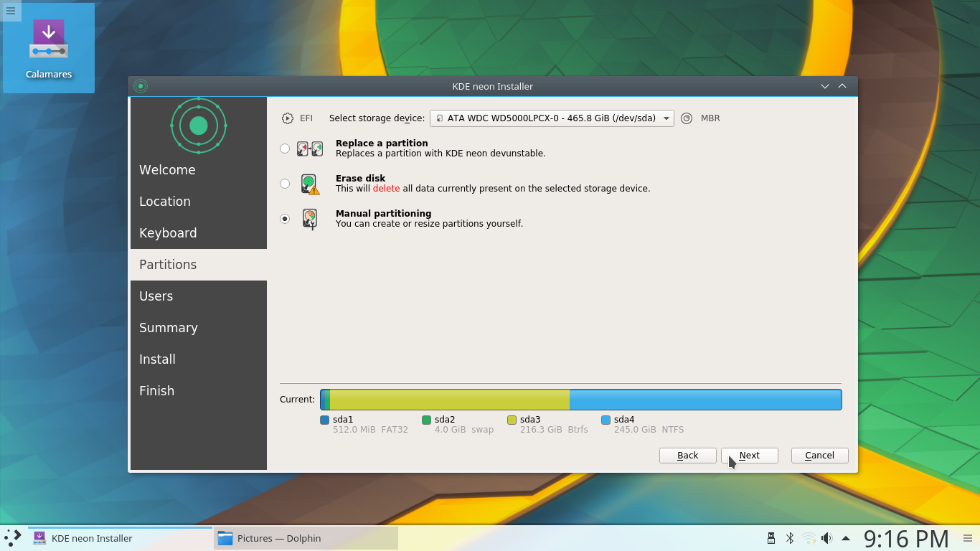980x551 pixels.
Task: Click the Install step in sidebar
Action: (199, 359)
